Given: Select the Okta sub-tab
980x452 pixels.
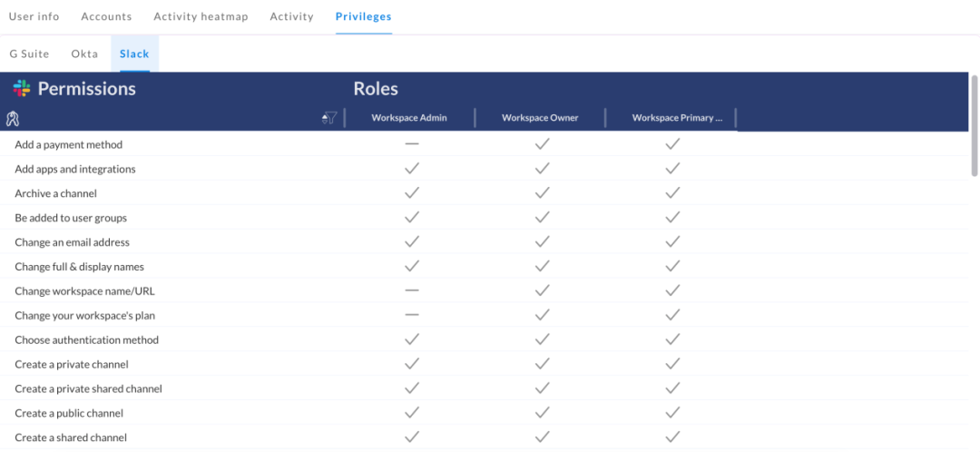Looking at the screenshot, I should coord(84,54).
